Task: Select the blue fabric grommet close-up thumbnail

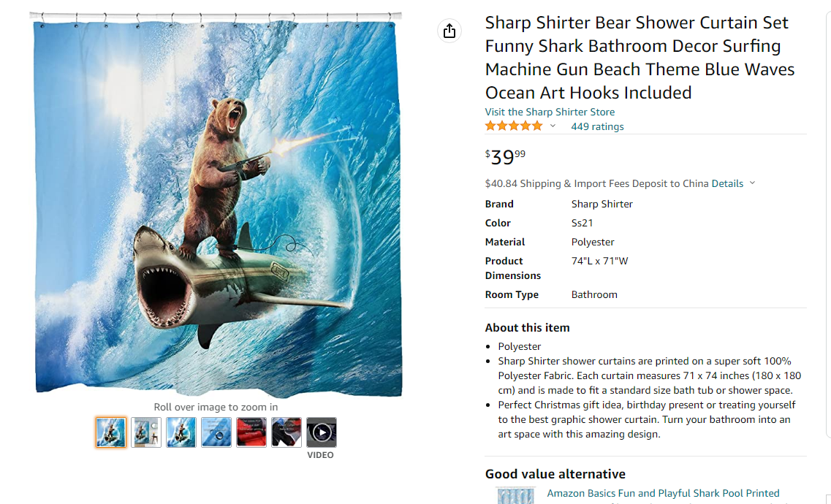Action: tap(216, 432)
